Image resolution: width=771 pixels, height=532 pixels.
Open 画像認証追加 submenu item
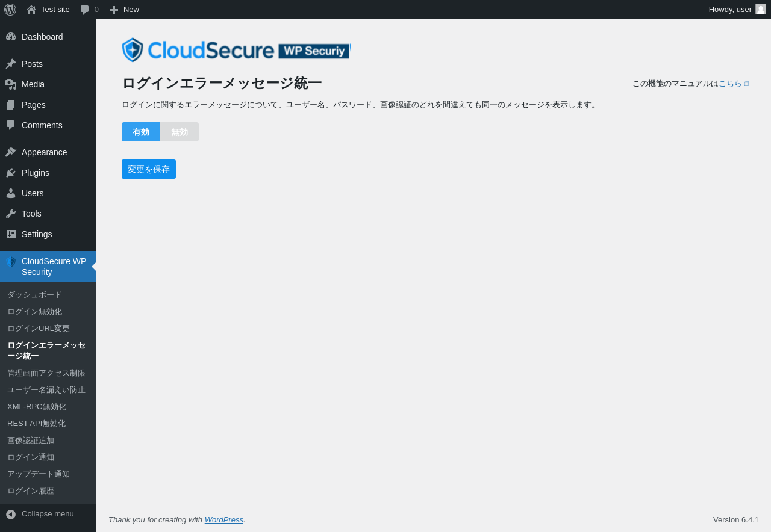[x=31, y=441]
